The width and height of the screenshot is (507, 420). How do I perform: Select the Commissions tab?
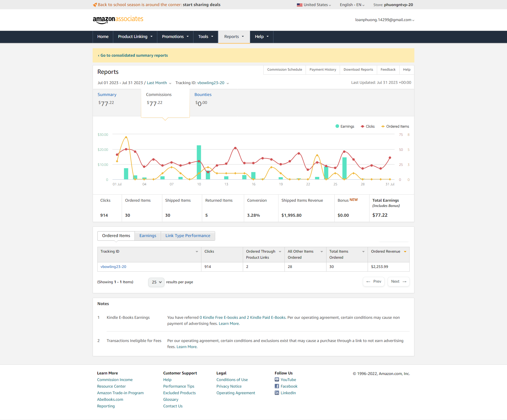tap(165, 103)
